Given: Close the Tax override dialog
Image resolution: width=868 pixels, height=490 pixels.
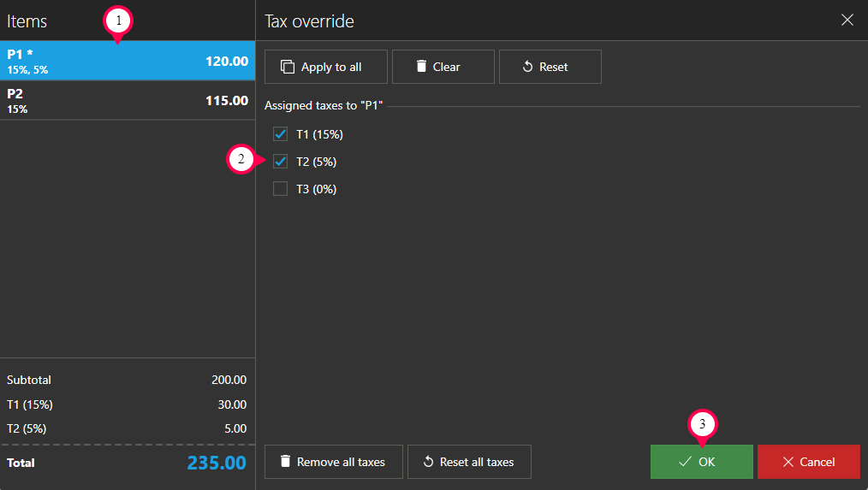Looking at the screenshot, I should pyautogui.click(x=847, y=20).
